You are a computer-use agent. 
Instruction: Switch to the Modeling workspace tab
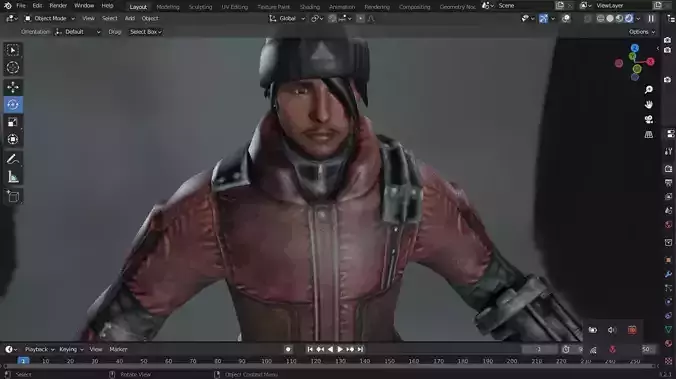coord(168,7)
